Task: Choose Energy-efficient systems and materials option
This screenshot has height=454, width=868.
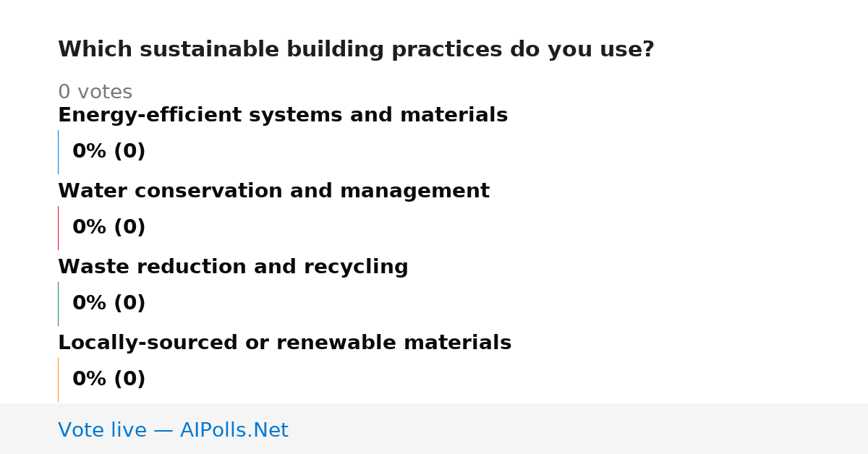Action: coord(283,116)
